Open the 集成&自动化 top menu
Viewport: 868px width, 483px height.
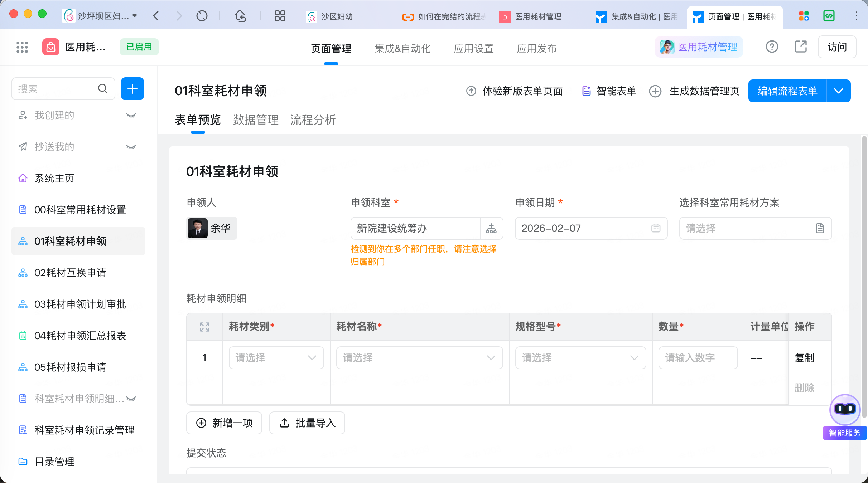coord(402,48)
